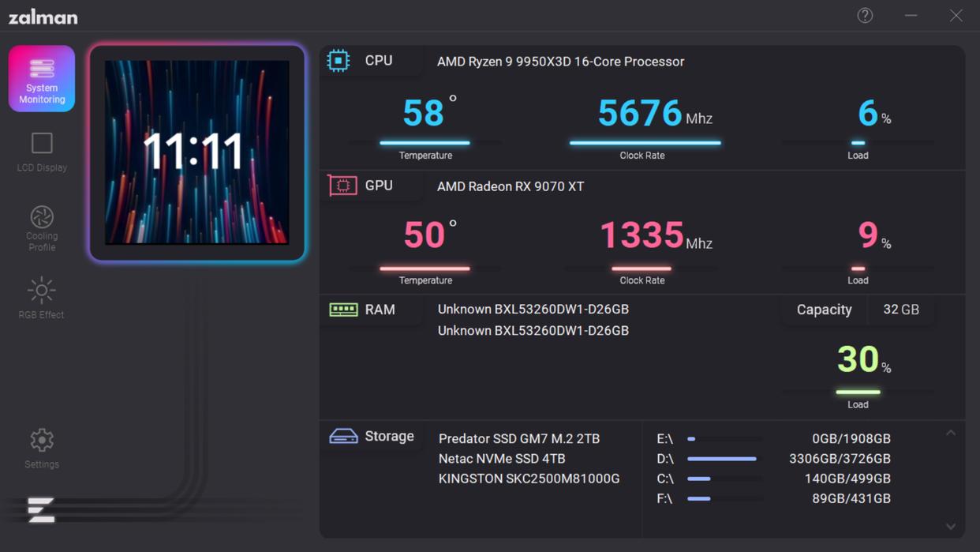Click the E:\ drive usage bar
980x552 pixels.
[724, 438]
